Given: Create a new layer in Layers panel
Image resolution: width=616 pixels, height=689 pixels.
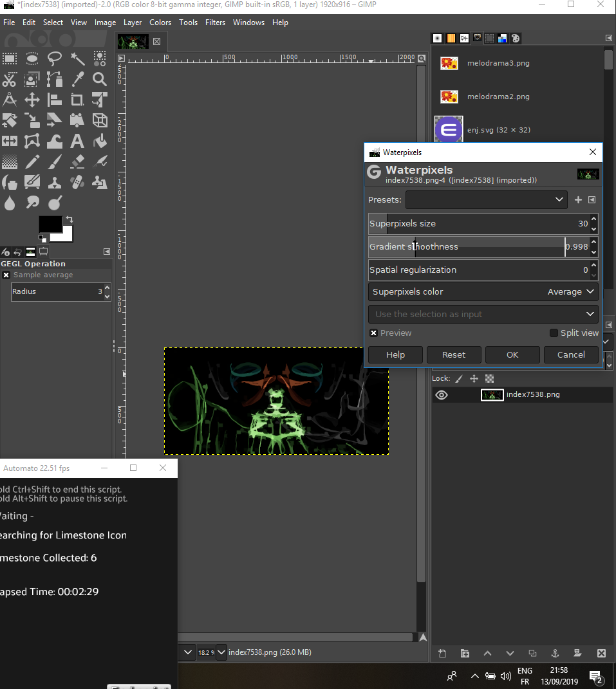Looking at the screenshot, I should click(442, 654).
